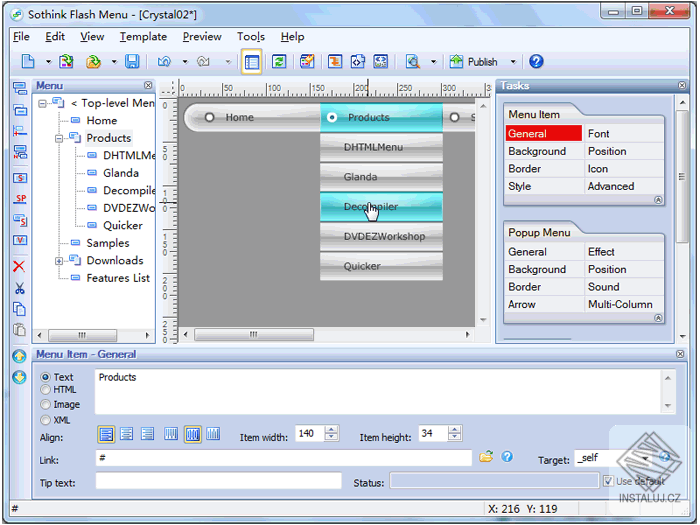The width and height of the screenshot is (700, 525).
Task: Open the Template menu
Action: pyautogui.click(x=143, y=37)
